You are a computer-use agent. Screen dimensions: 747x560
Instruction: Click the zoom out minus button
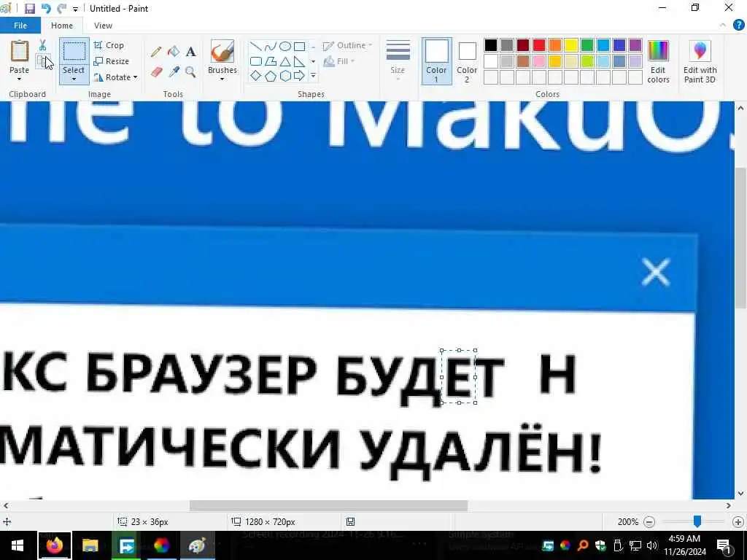649,522
